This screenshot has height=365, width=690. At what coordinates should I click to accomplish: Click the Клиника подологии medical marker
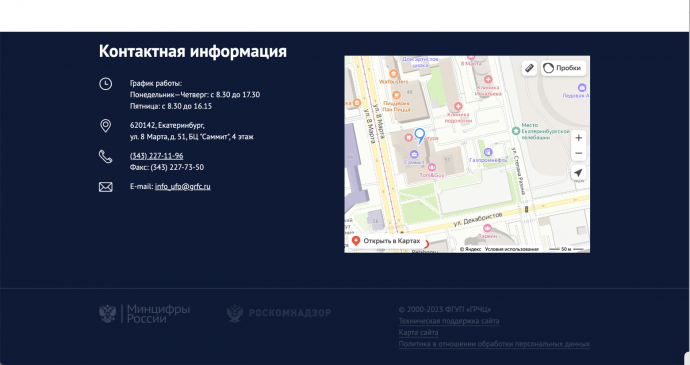(x=458, y=106)
